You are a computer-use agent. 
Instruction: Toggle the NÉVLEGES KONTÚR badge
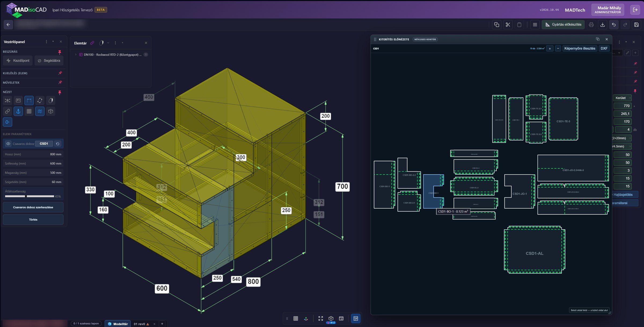pos(425,39)
